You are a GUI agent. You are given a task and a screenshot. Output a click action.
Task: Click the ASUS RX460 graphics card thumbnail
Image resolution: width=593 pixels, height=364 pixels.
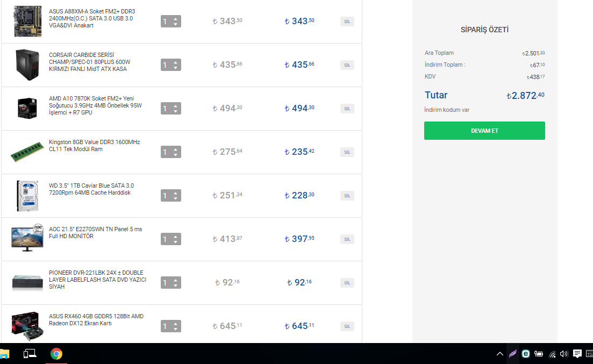(x=25, y=326)
